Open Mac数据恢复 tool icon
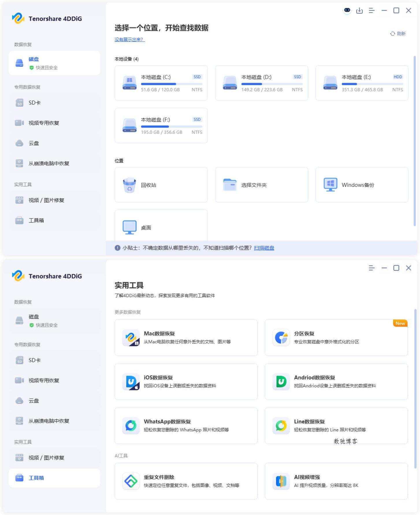 (131, 337)
